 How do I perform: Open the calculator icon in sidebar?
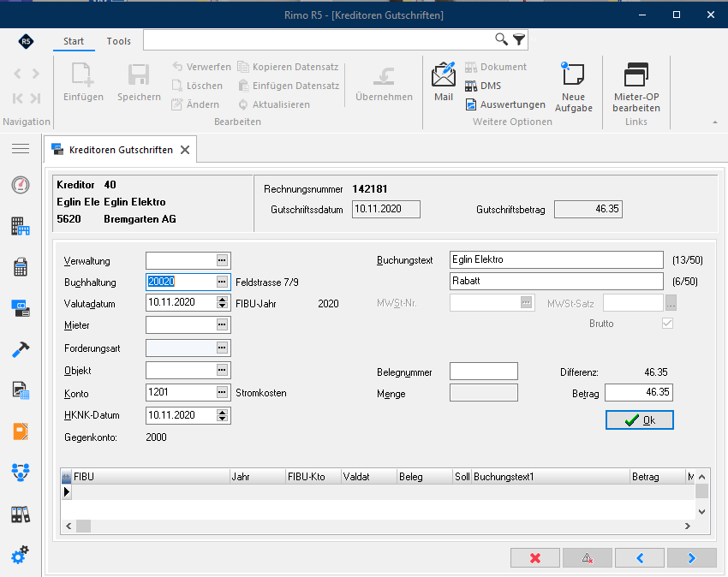point(21,267)
